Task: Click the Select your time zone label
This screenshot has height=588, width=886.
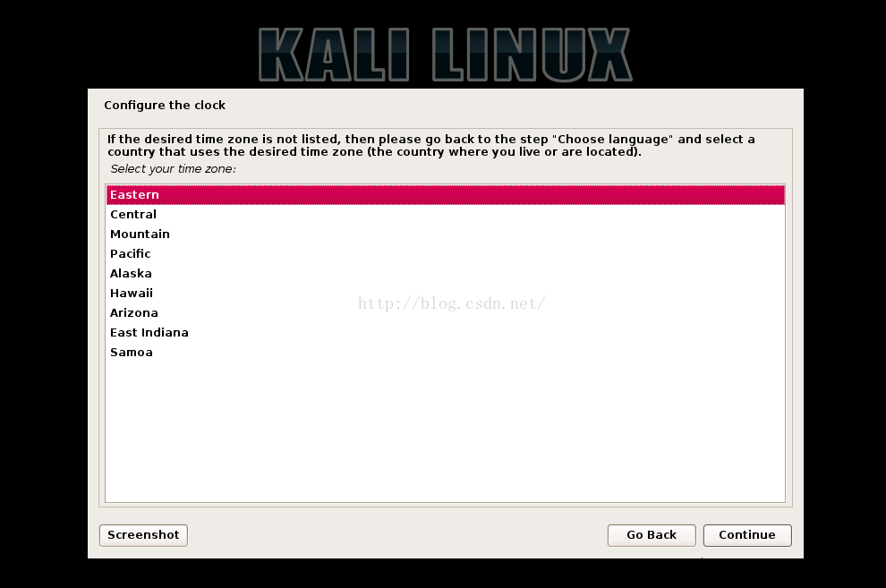Action: (173, 169)
